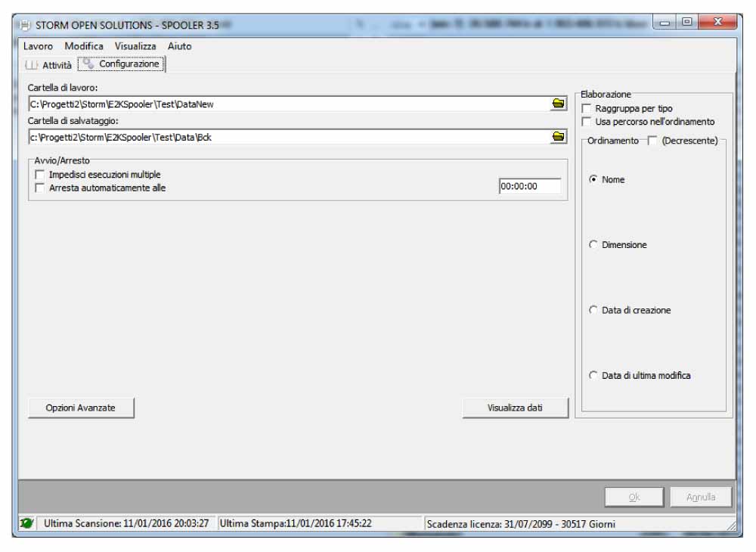
Task: Open the Aiuto menu
Action: [179, 46]
